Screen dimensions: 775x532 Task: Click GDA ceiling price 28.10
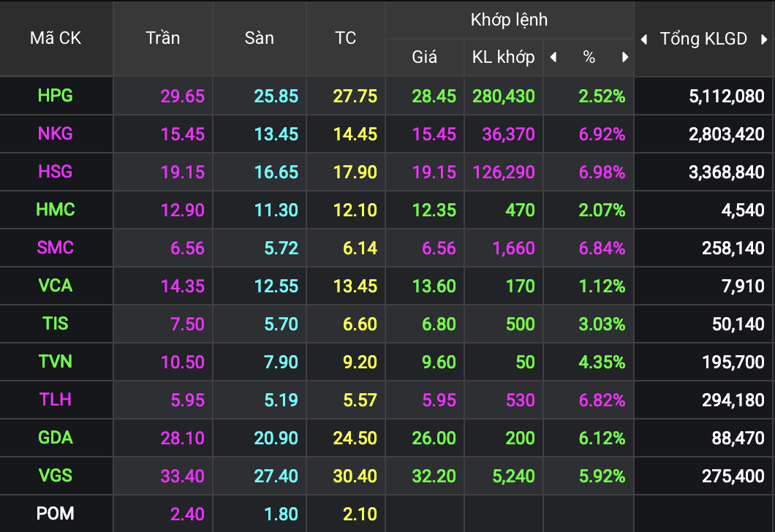pos(182,438)
